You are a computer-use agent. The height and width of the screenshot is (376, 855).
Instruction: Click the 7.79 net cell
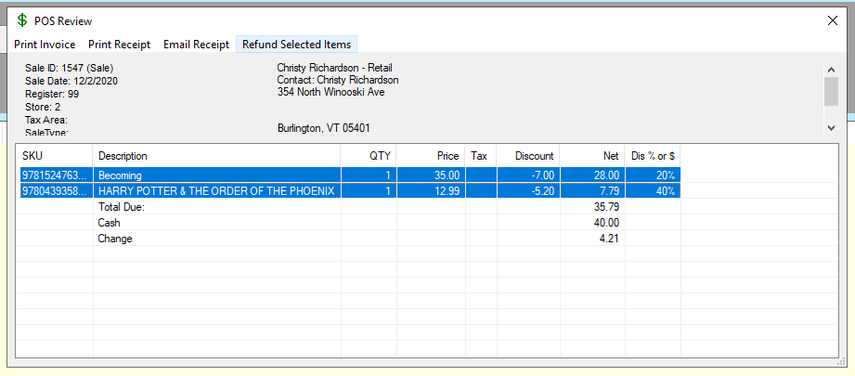coord(593,191)
